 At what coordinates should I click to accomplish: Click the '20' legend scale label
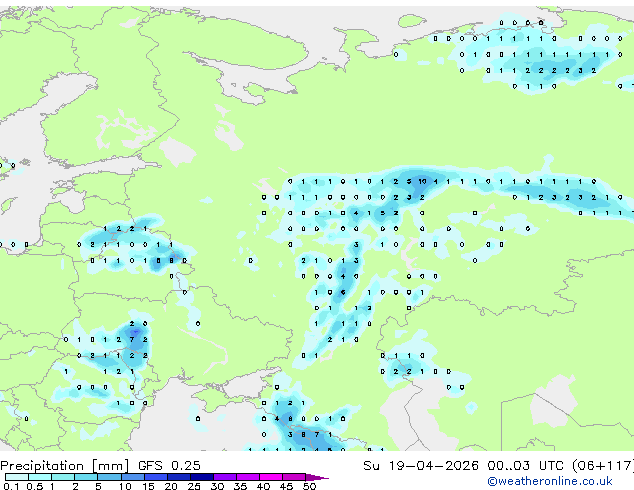click(171, 486)
